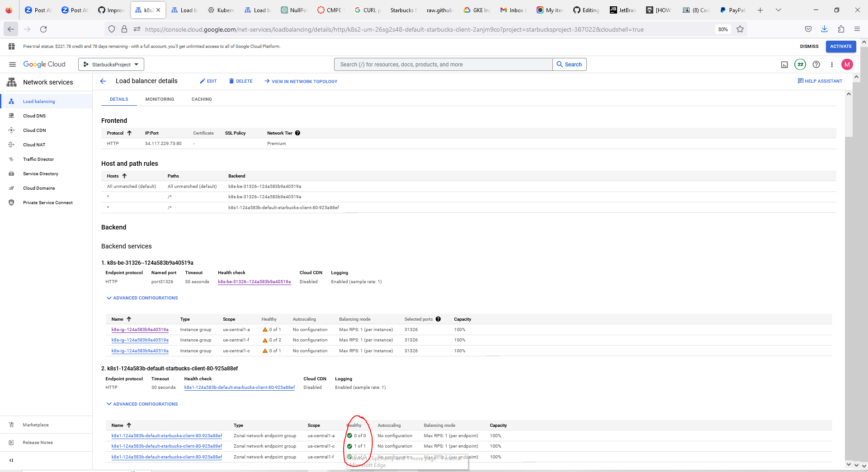The image size is (868, 472).
Task: Activate Cloud Shell from the top bar
Action: coord(784,64)
